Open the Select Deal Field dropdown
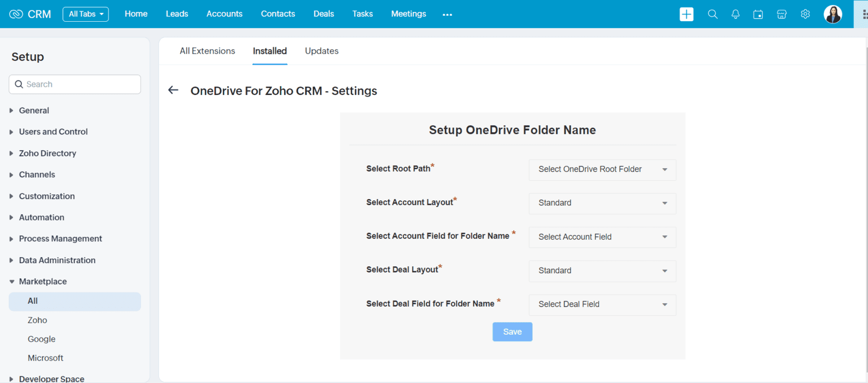The width and height of the screenshot is (868, 383). [602, 305]
